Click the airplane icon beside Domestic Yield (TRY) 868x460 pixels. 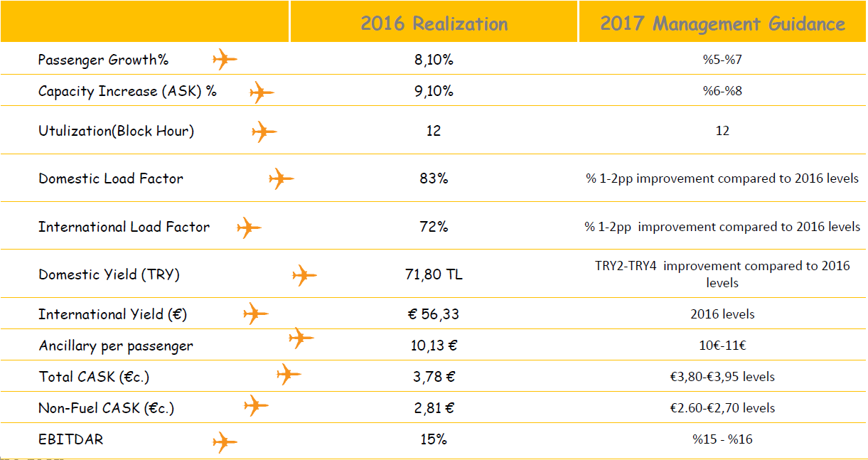click(304, 275)
